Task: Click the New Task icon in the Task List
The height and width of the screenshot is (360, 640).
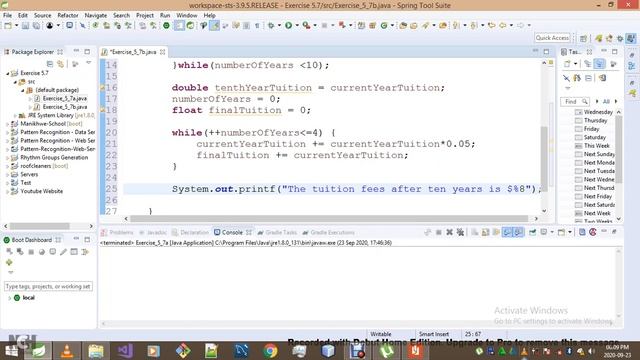Action: [x=567, y=64]
